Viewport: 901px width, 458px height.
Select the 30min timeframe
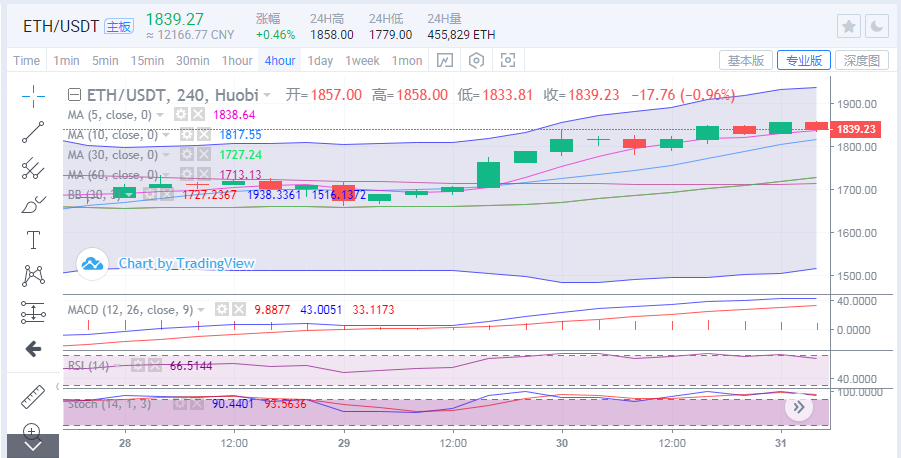[x=192, y=60]
